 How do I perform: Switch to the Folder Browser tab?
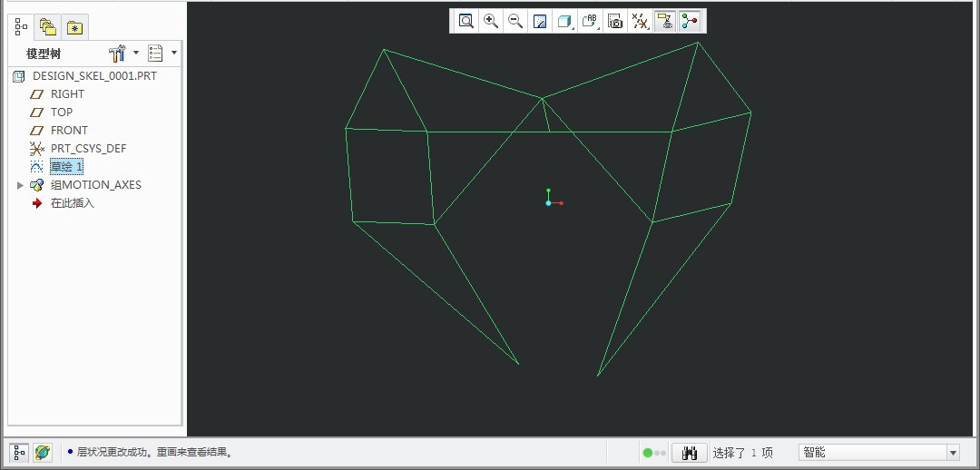(x=48, y=27)
